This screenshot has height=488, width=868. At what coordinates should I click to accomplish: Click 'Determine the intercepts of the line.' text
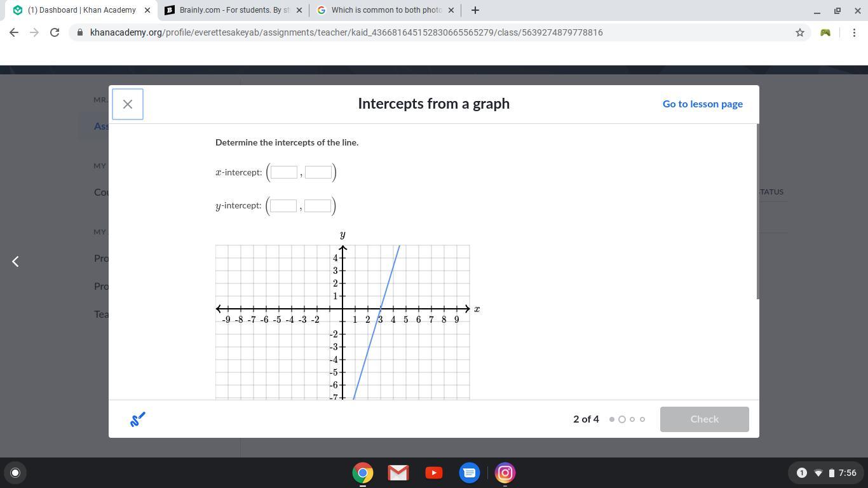coord(287,142)
